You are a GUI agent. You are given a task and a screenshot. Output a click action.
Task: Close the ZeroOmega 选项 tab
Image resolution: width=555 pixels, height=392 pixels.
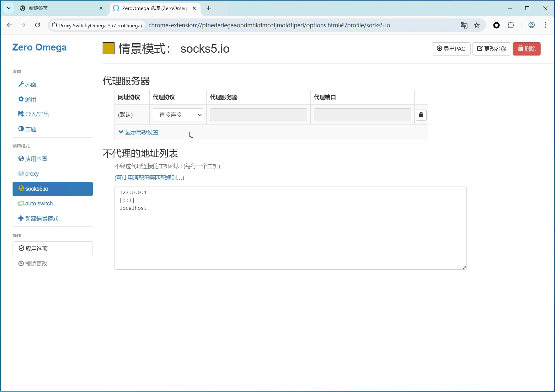[195, 8]
